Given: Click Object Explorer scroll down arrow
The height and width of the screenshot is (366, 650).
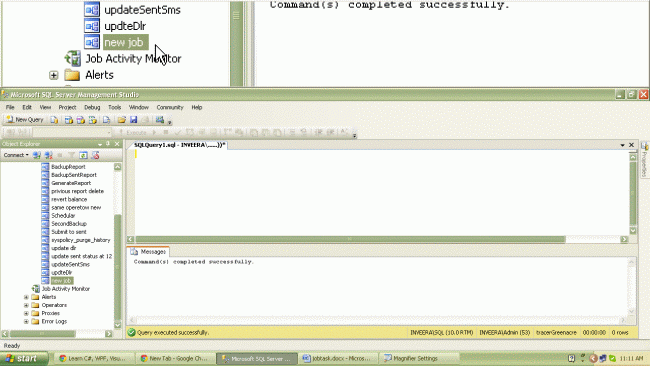Looking at the screenshot, I should click(117, 325).
